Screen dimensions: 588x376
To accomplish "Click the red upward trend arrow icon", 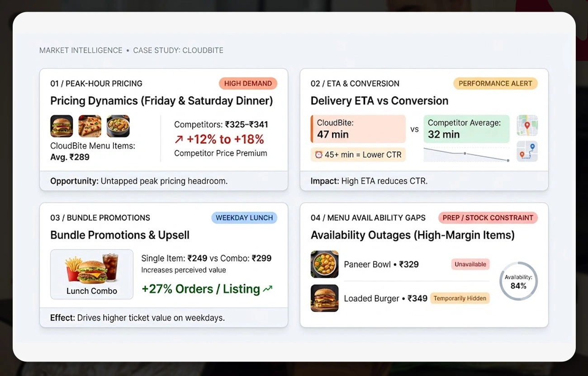I will [x=179, y=139].
